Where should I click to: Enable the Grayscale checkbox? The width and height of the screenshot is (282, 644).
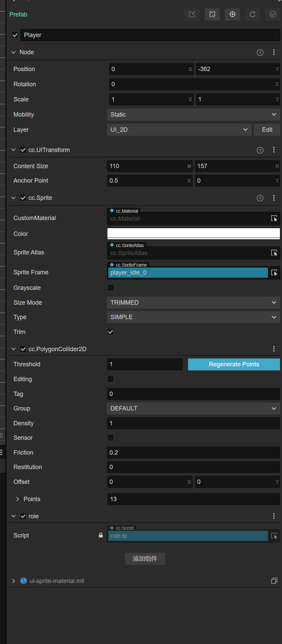110,287
